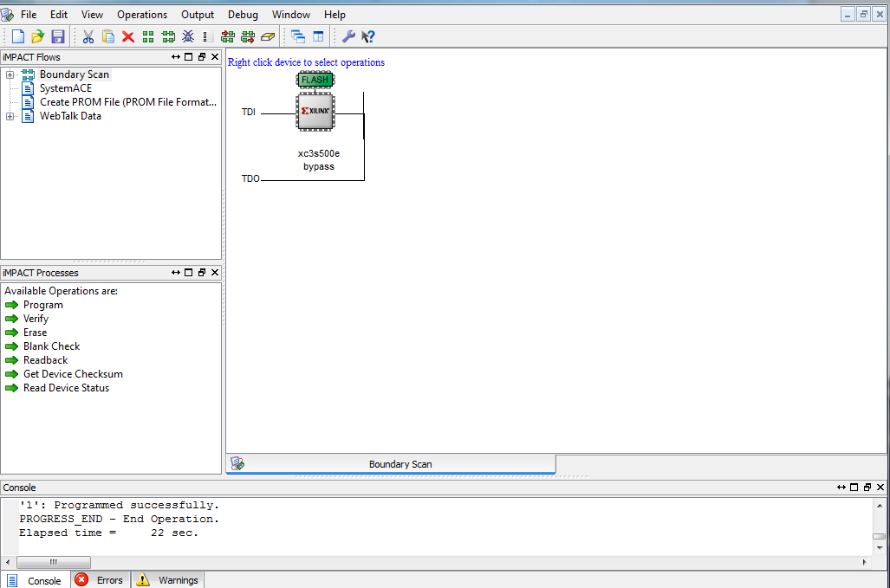The image size is (890, 588).
Task: Switch to the Console tab
Action: pyautogui.click(x=36, y=580)
